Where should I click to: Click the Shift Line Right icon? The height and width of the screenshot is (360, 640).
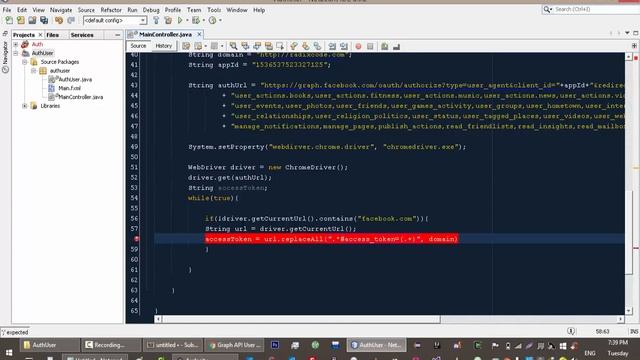344,46
